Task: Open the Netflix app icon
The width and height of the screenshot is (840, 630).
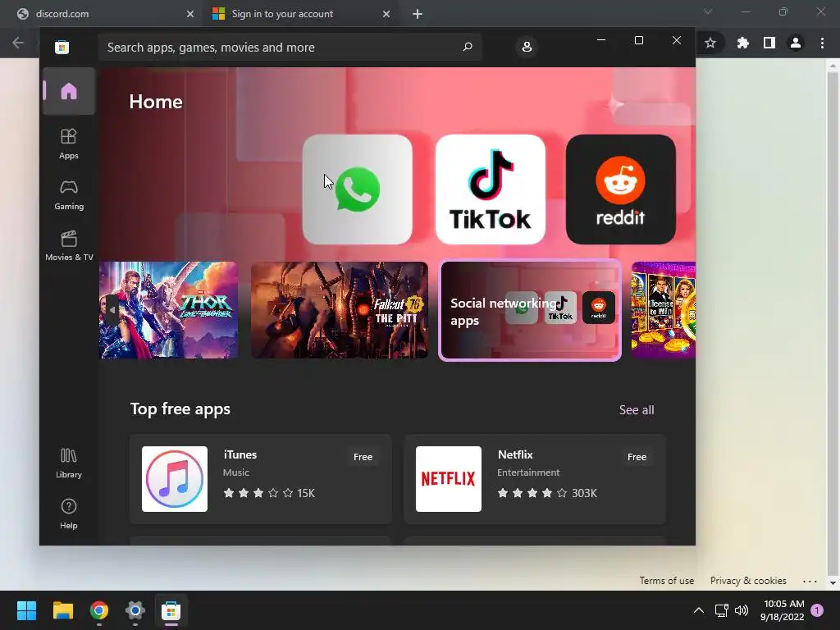Action: click(x=449, y=479)
